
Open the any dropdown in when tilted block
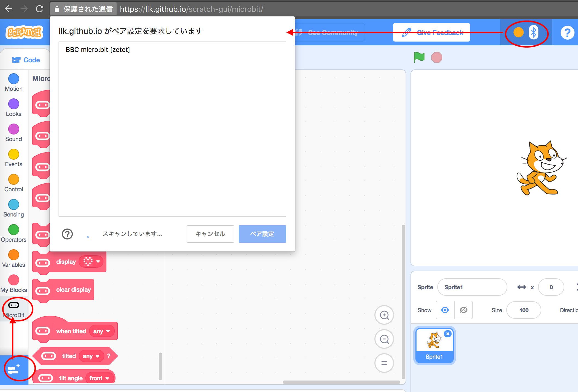pos(102,331)
